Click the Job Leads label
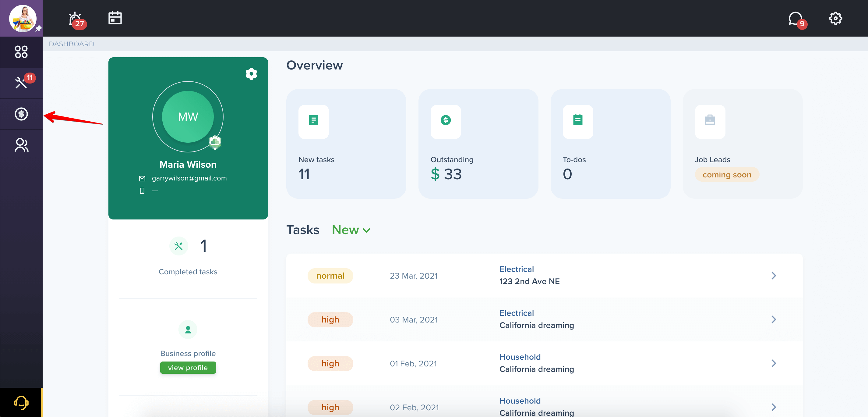This screenshot has height=417, width=868. click(712, 160)
